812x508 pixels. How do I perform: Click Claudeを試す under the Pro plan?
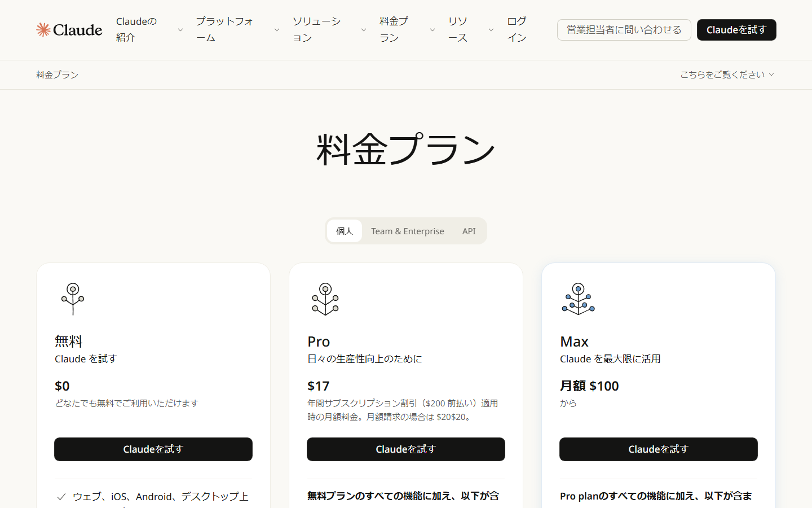click(406, 449)
